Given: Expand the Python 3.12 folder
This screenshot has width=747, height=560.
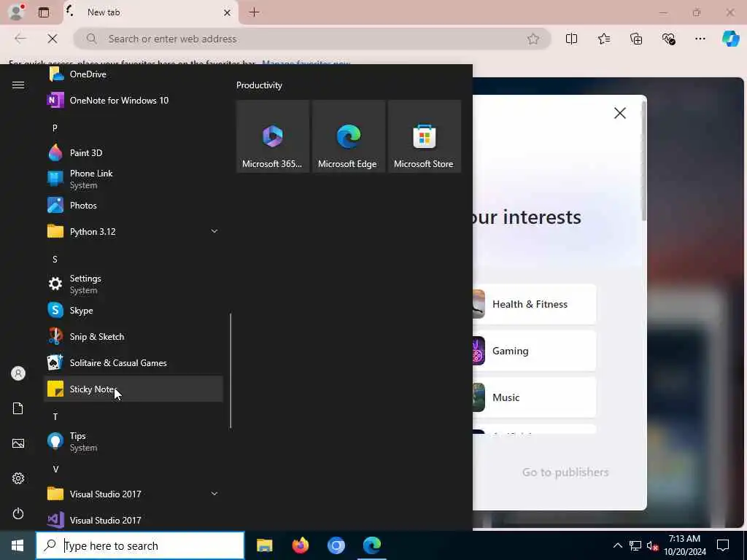Looking at the screenshot, I should [133, 231].
